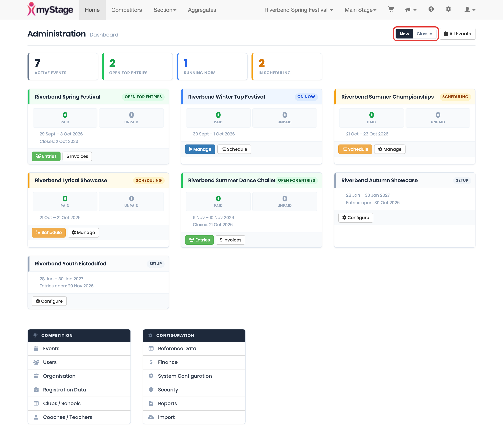
Task: Open Schedule for Riverbend Summer Championships
Action: [355, 149]
